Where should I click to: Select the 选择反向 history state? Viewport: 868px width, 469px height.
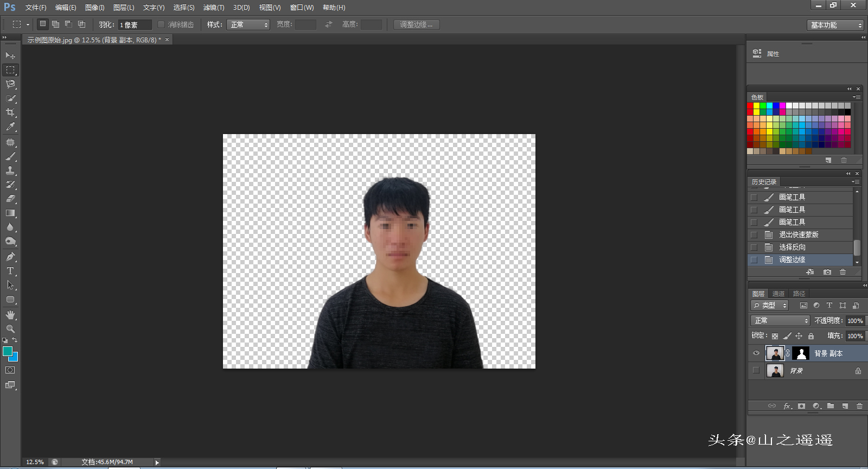(792, 247)
